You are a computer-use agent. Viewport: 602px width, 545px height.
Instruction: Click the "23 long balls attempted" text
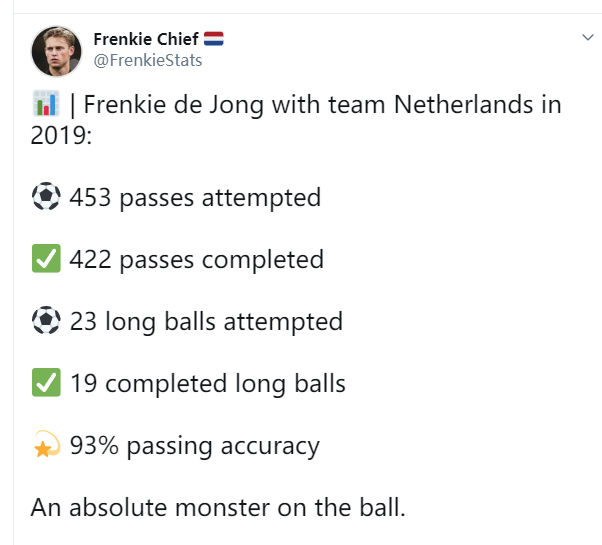(206, 322)
